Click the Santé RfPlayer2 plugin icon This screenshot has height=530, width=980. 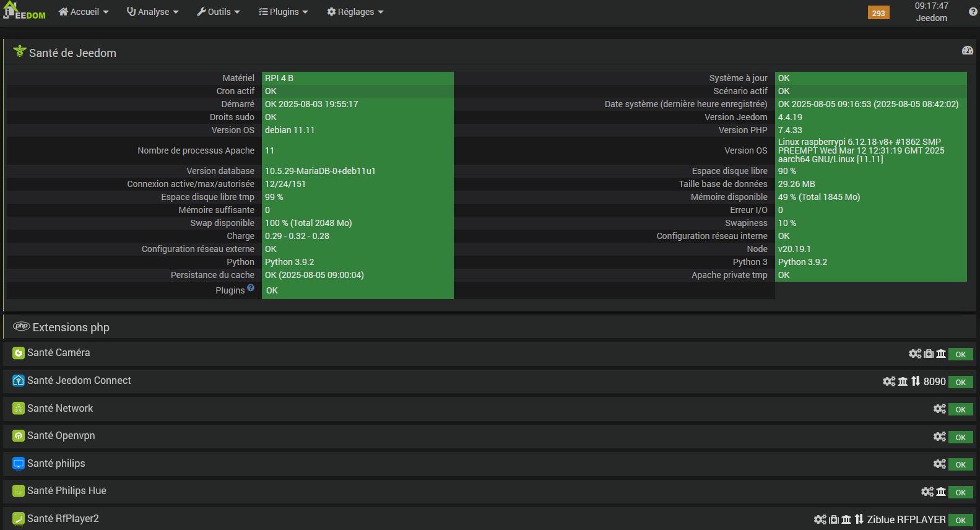pos(19,519)
